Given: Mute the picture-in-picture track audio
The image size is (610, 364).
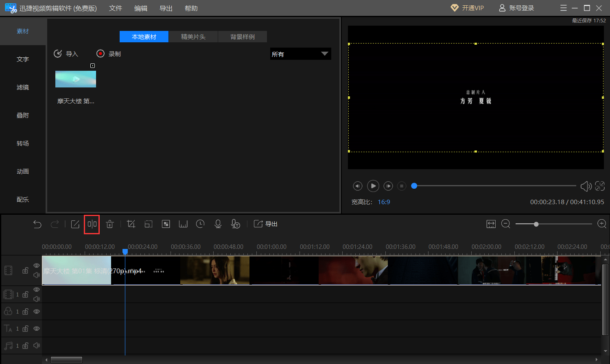Looking at the screenshot, I should point(36,299).
